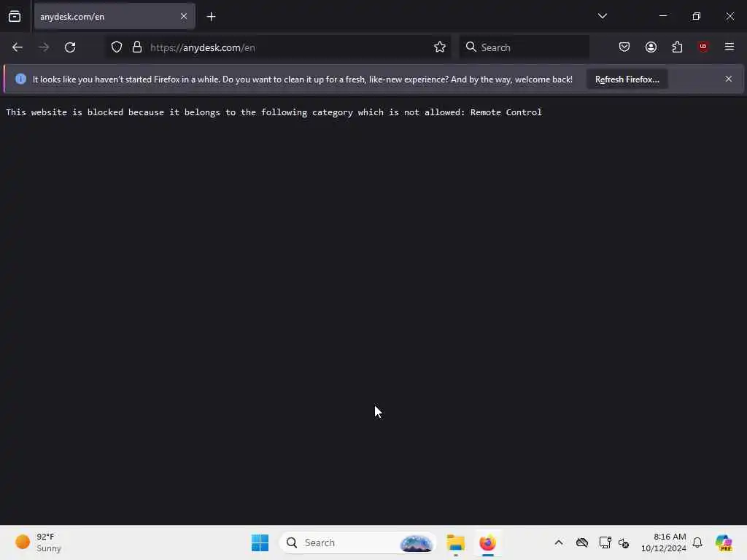This screenshot has width=747, height=560.
Task: Open the Windows Start menu
Action: point(260,542)
